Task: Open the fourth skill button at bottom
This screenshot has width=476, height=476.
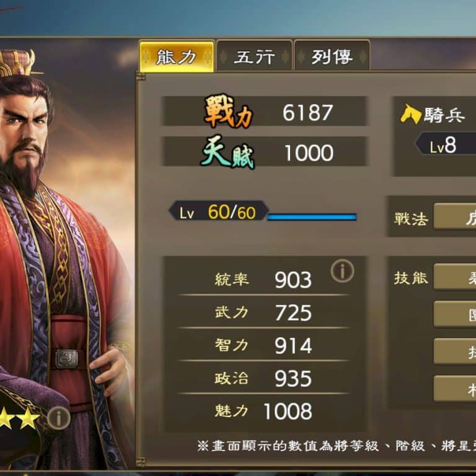Action: [455, 389]
